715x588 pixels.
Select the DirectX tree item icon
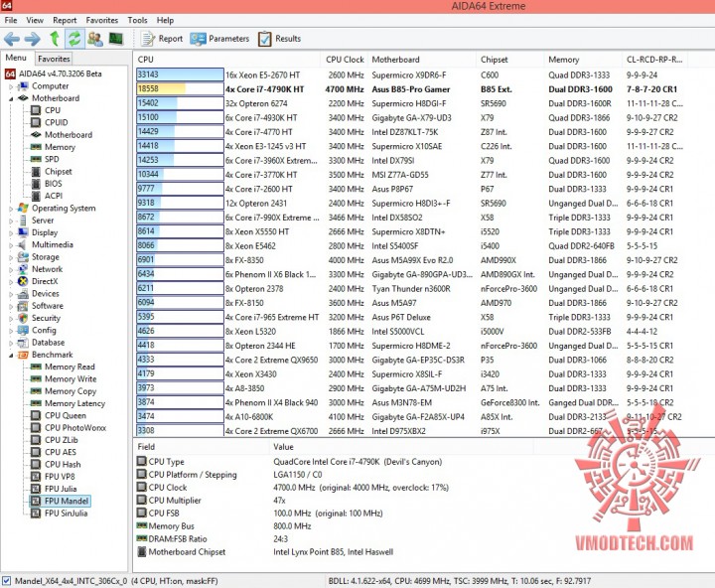(23, 281)
